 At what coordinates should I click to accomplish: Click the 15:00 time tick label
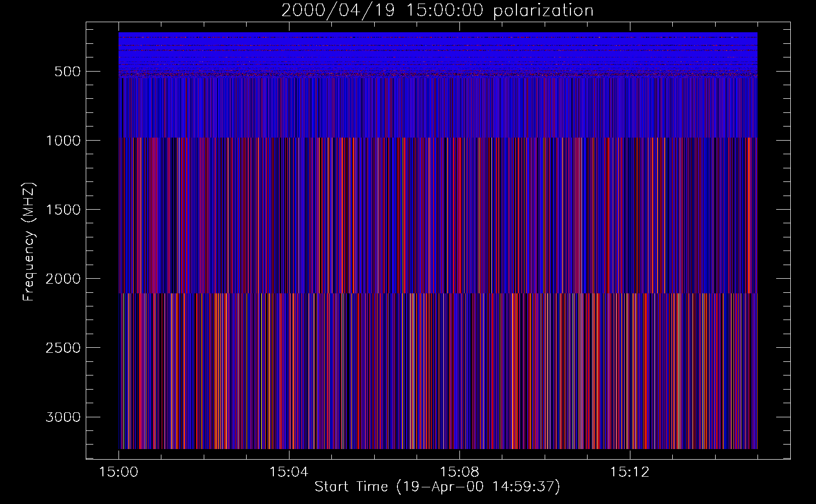pyautogui.click(x=119, y=472)
